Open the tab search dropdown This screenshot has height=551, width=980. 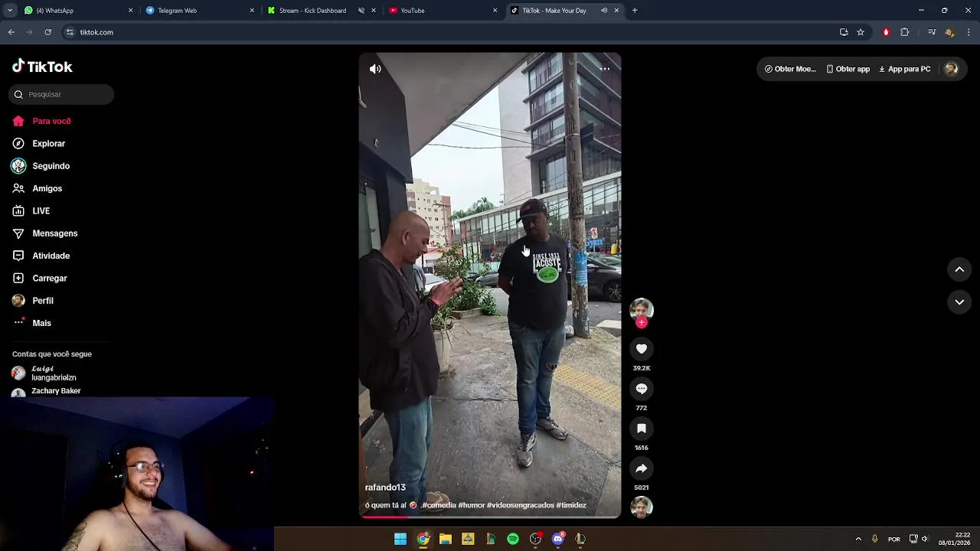pos(10,11)
